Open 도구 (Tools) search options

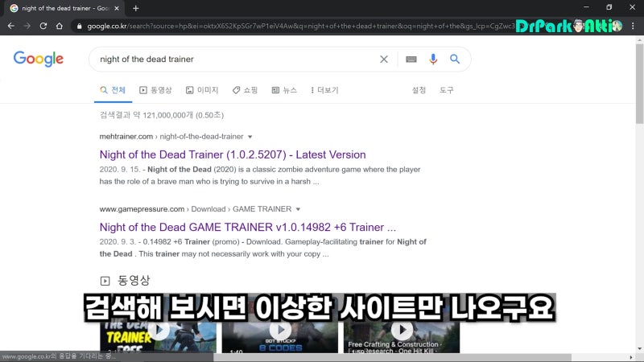tap(447, 90)
